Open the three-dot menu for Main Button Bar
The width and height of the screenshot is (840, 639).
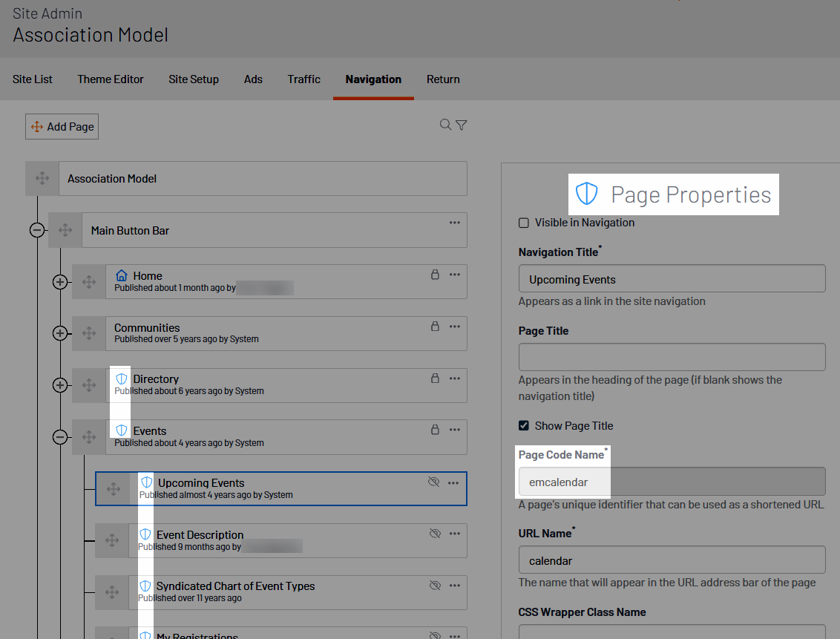(455, 223)
